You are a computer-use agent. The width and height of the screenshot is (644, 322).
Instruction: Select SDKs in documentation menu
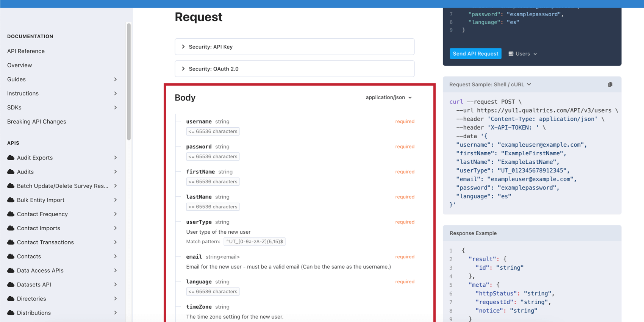14,108
